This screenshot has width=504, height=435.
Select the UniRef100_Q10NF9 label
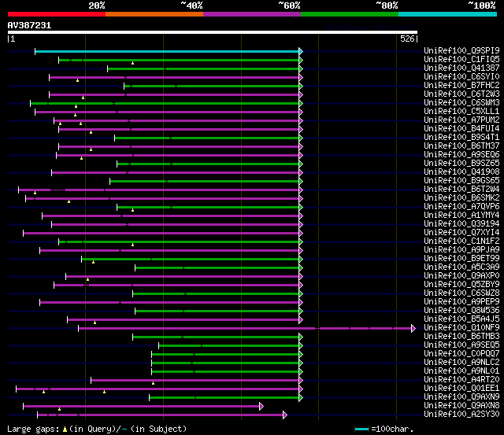tap(461, 328)
